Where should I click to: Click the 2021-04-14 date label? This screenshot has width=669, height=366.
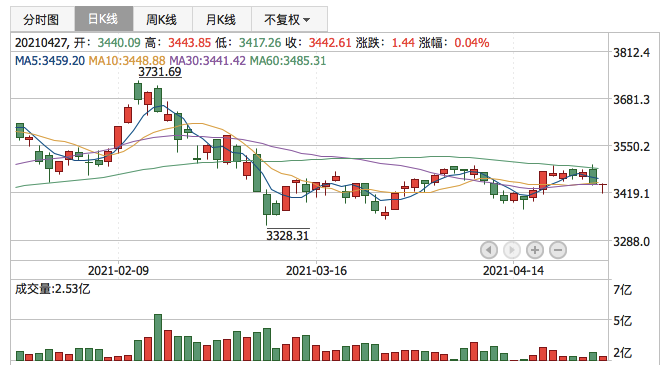513,271
